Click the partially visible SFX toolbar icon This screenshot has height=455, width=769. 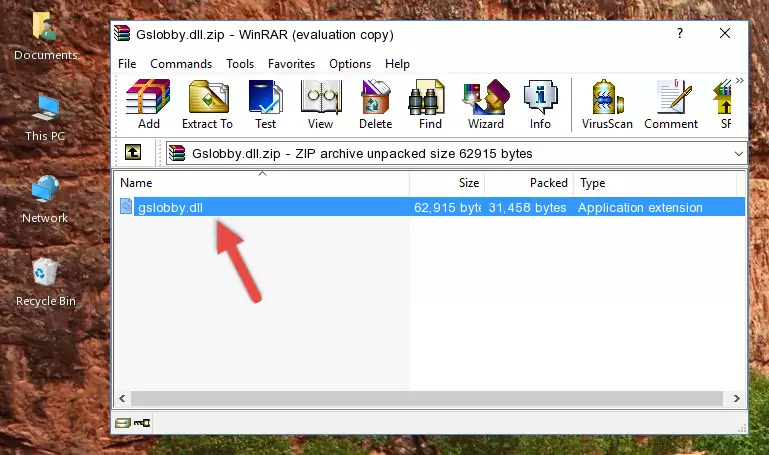click(723, 104)
